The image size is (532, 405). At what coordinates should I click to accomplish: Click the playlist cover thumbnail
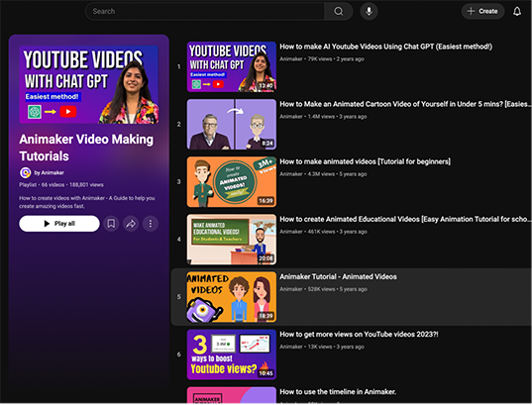pos(89,84)
